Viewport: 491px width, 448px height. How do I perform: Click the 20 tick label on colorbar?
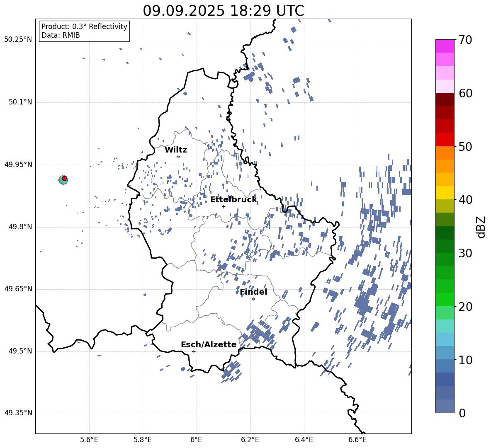click(465, 306)
